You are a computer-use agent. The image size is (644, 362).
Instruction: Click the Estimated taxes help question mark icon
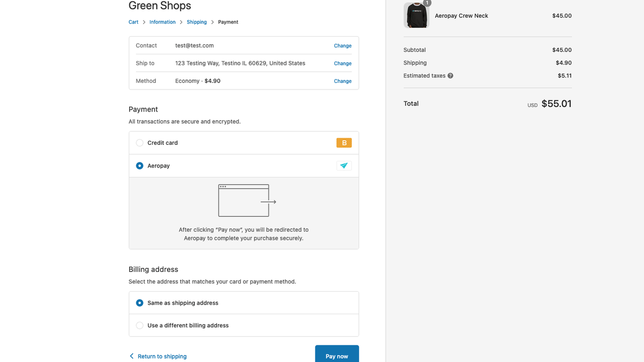coord(450,76)
